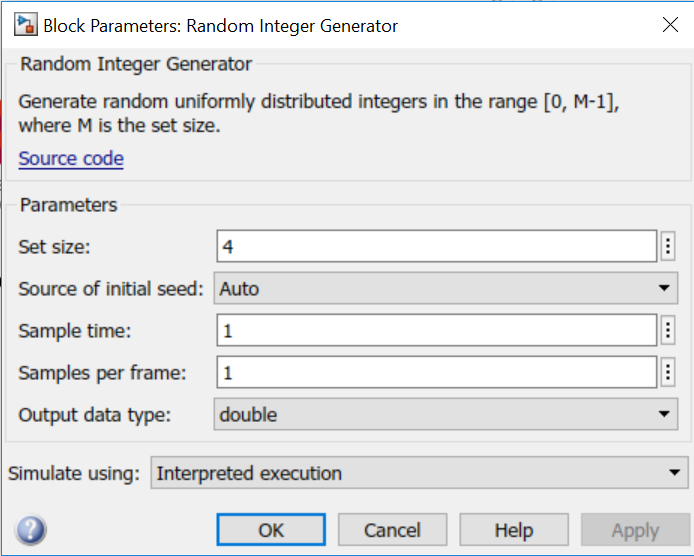Image resolution: width=694 pixels, height=556 pixels.
Task: Click into the Sample time field
Action: click(436, 330)
